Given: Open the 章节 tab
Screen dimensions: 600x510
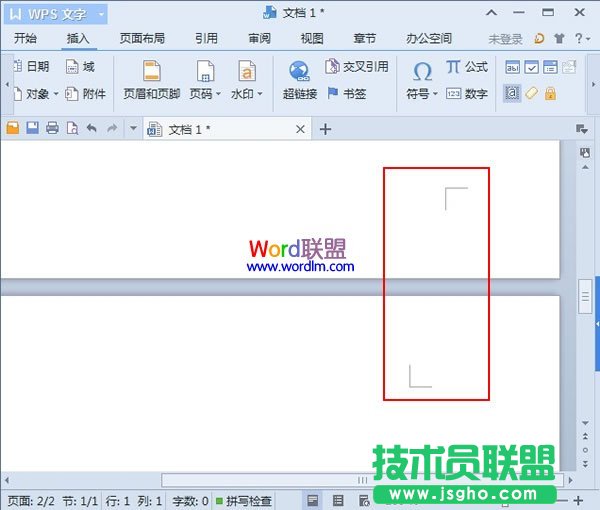Looking at the screenshot, I should pyautogui.click(x=365, y=38).
